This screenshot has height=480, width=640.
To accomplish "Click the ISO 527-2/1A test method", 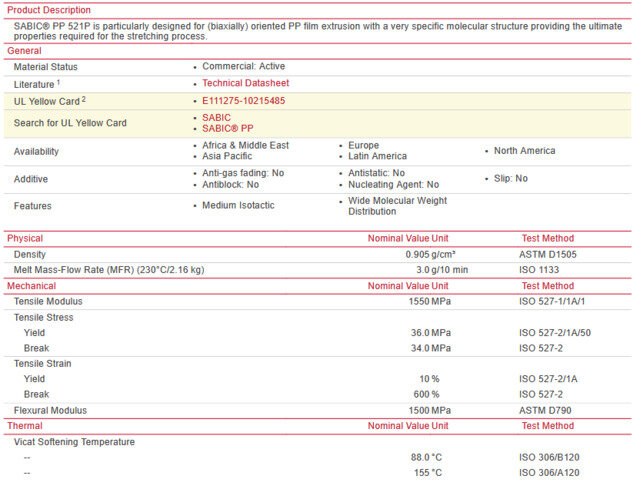I will pos(548,379).
